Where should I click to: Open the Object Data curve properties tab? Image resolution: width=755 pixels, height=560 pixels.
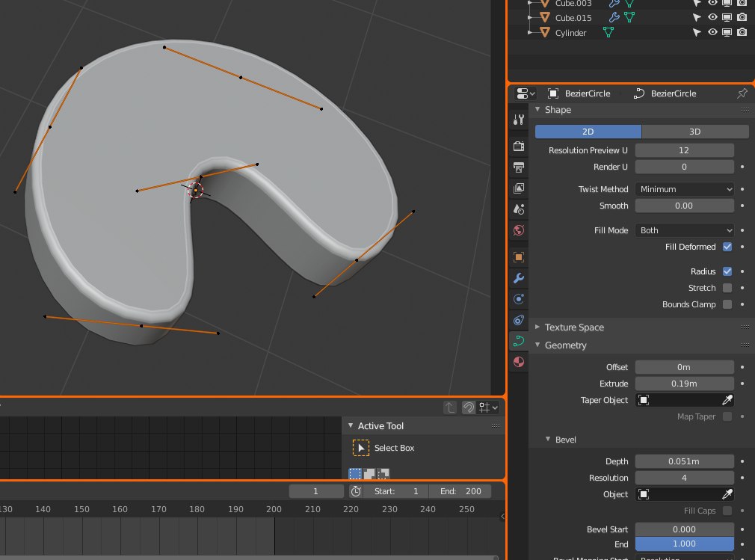point(519,341)
